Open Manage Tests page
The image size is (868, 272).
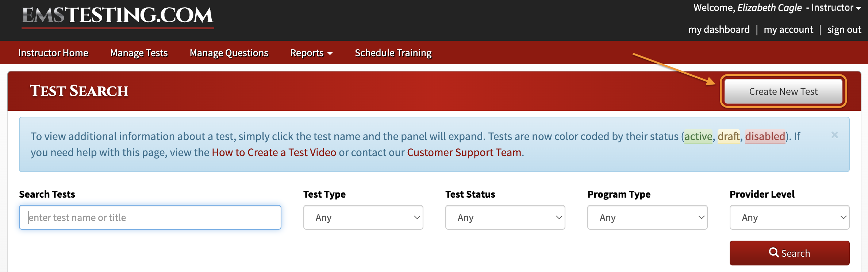coord(139,53)
